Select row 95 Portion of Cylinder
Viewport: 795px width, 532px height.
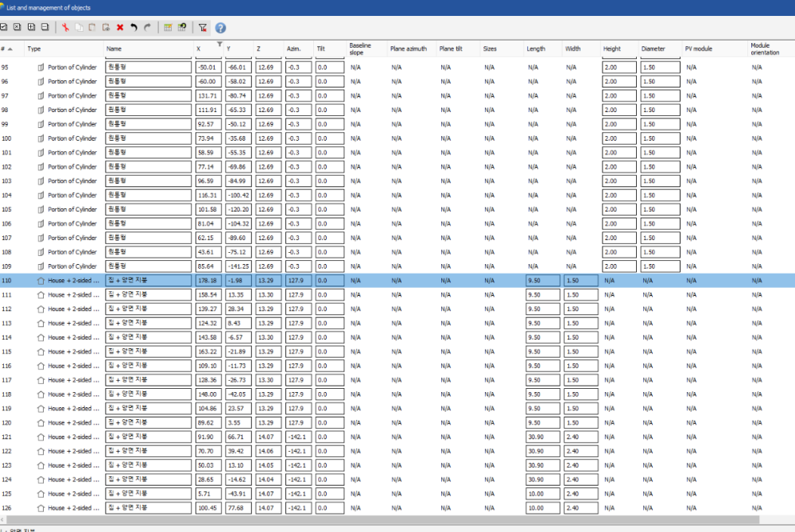72,68
